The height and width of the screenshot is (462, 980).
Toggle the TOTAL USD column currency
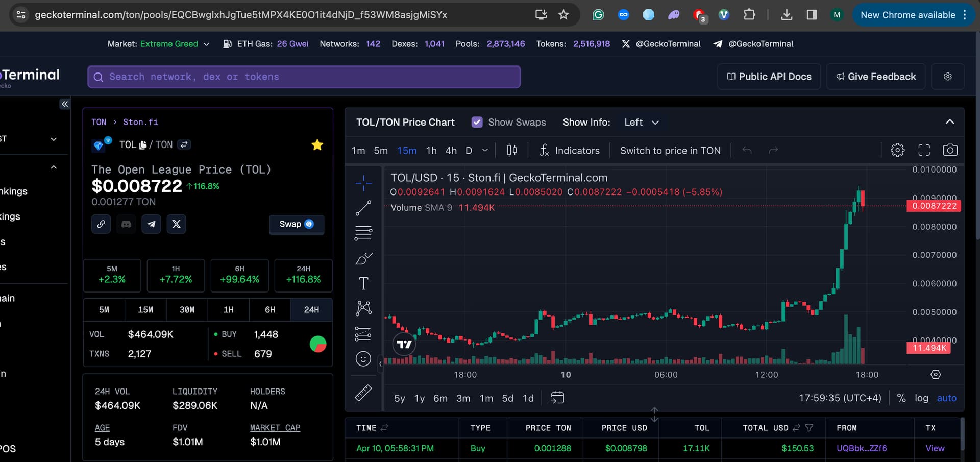[x=796, y=428]
